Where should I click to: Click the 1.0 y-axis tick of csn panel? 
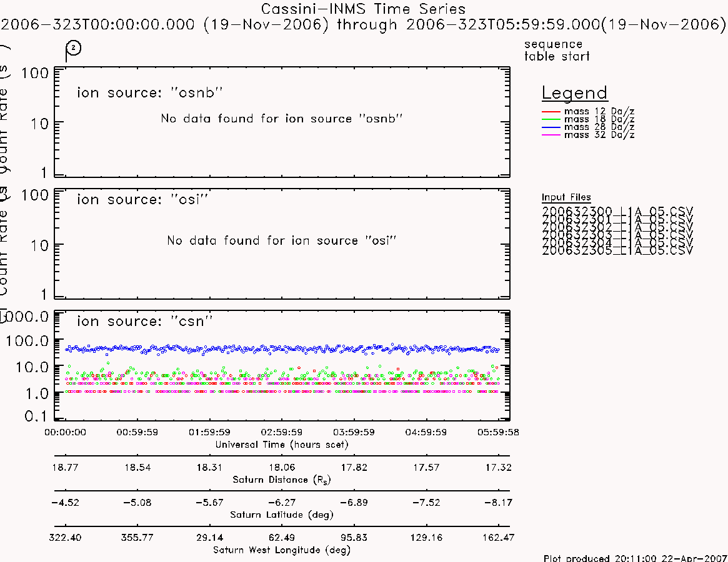(x=36, y=393)
